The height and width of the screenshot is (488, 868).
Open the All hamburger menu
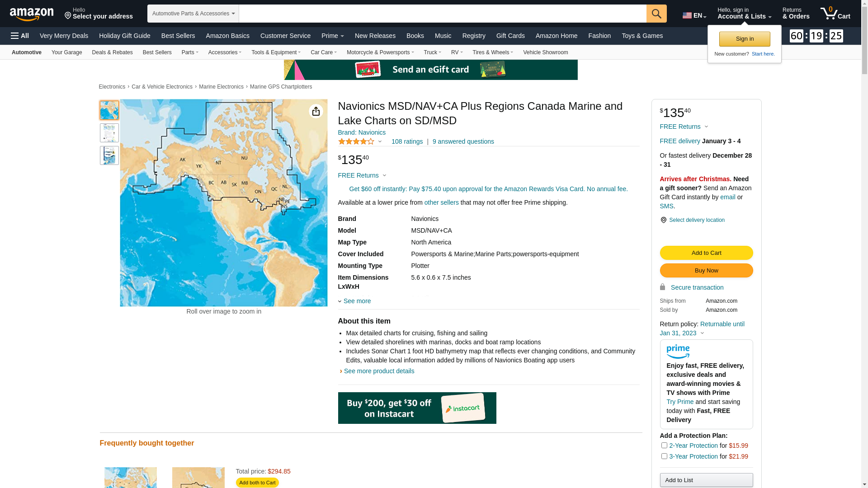[20, 36]
